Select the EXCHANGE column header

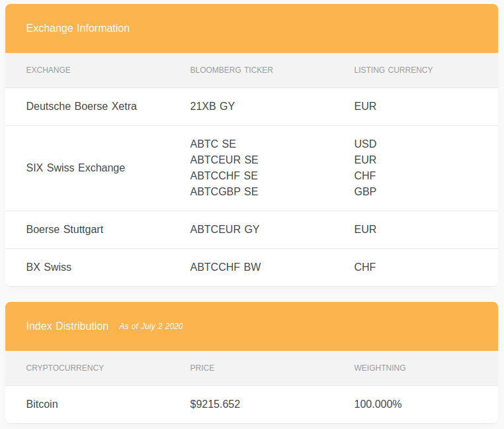[48, 70]
